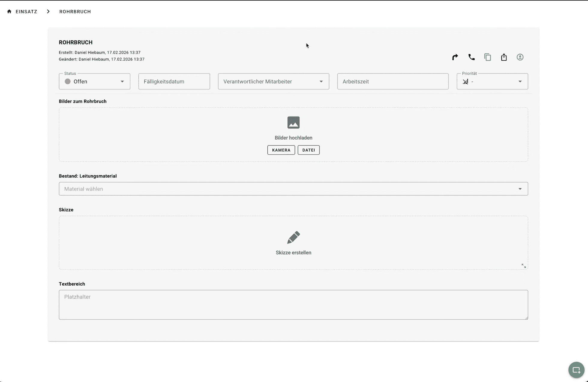Click the phone call icon
Image resolution: width=588 pixels, height=382 pixels.
[x=471, y=57]
